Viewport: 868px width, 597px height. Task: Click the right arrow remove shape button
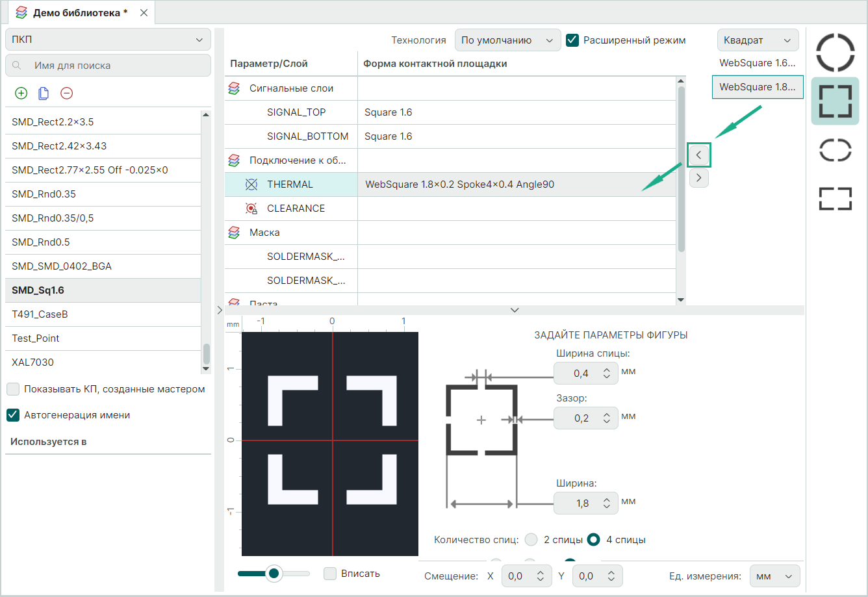(x=698, y=177)
